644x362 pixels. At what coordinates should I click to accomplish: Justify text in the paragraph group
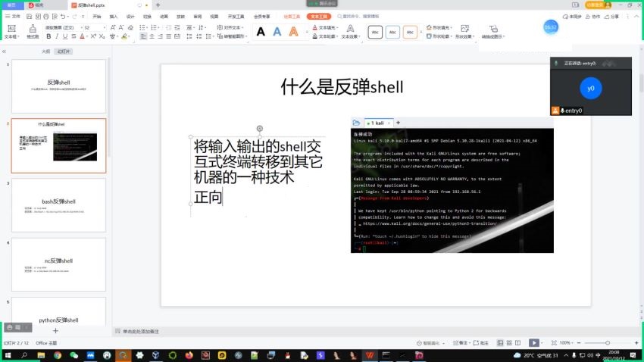click(169, 36)
